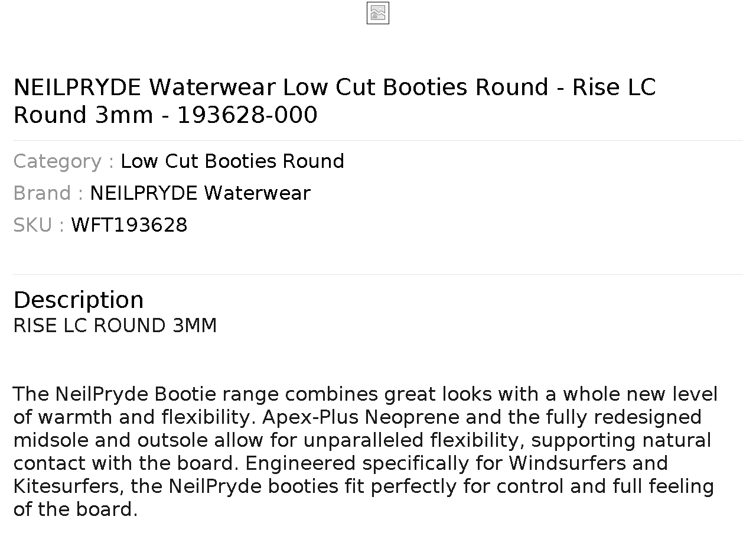Viewport: 756px width, 552px height.
Task: Click Rise LC at the end of the title's first line
Action: pos(614,87)
